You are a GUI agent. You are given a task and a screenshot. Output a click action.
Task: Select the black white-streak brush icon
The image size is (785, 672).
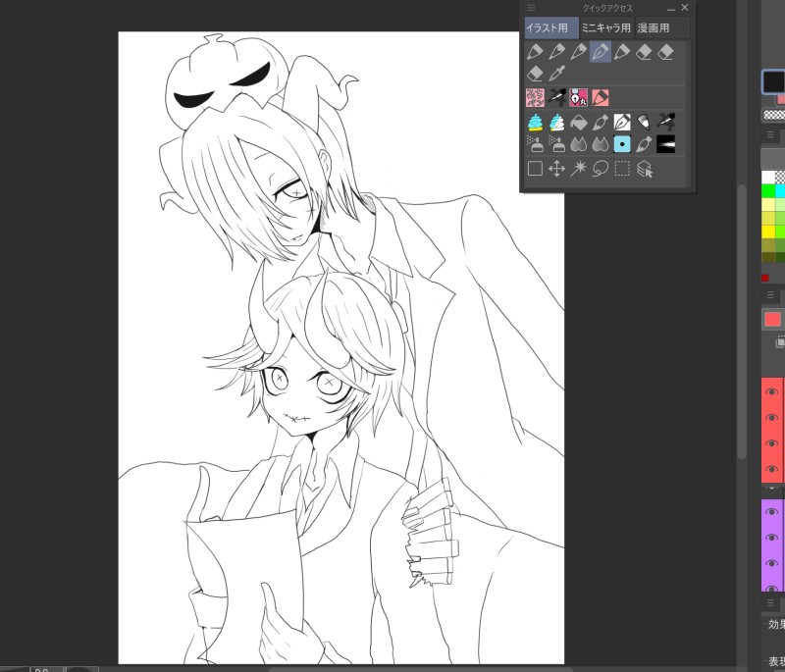tap(665, 144)
